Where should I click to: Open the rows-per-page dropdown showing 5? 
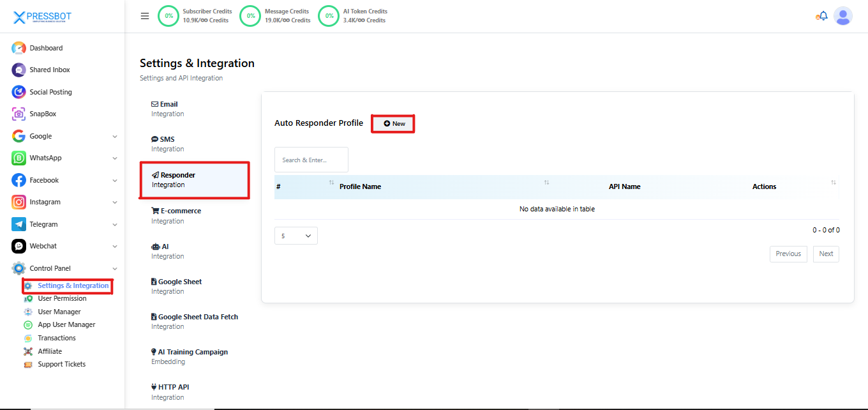tap(296, 236)
